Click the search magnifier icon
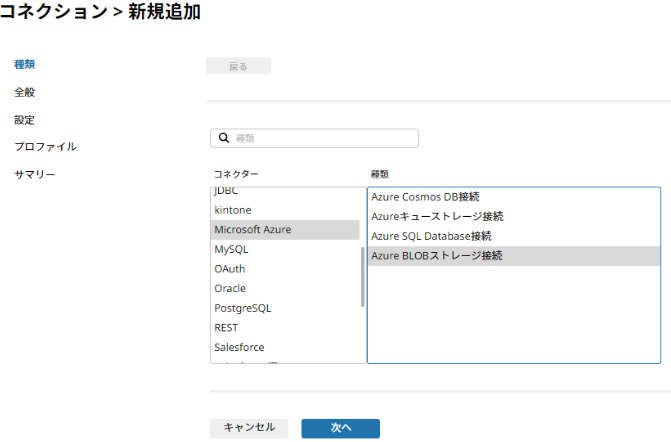 click(x=223, y=138)
